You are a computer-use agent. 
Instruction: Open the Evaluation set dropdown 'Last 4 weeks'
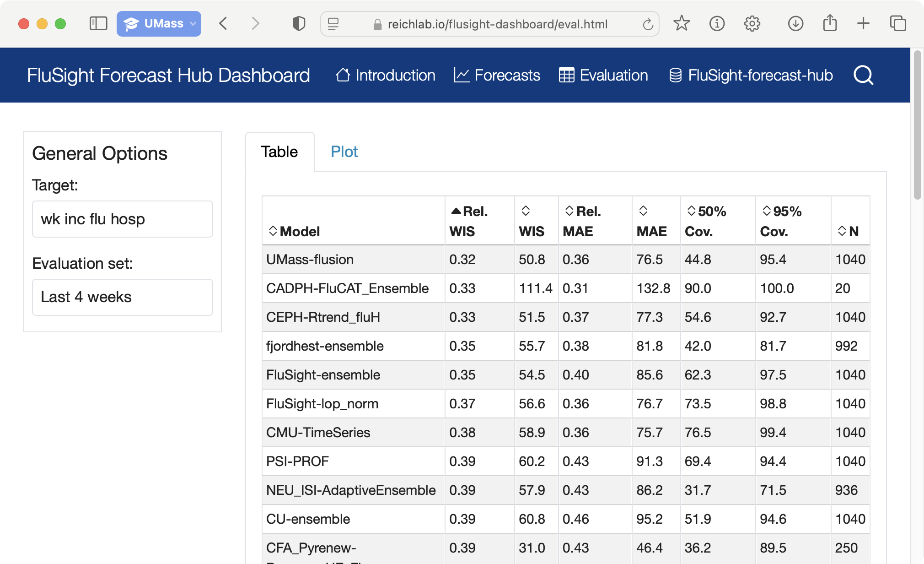pos(123,297)
